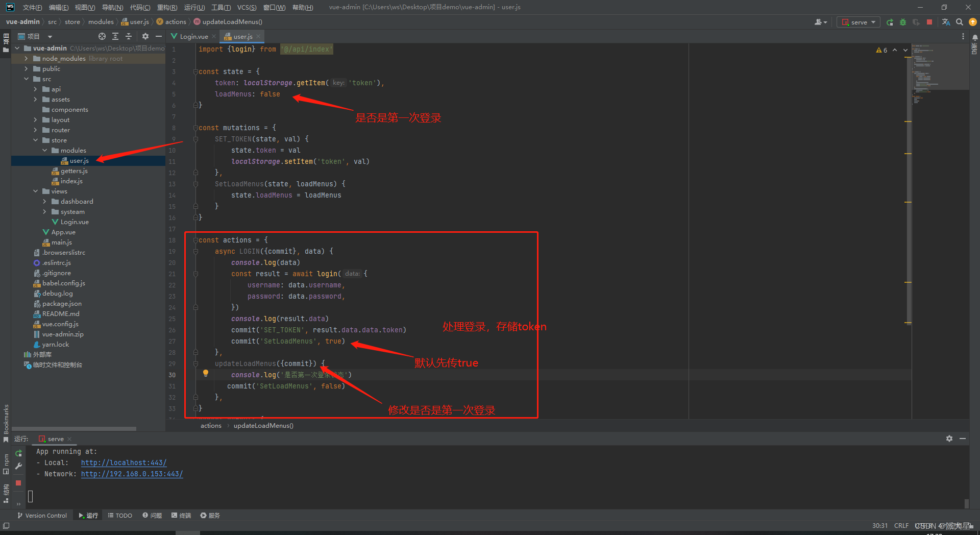Stop the process in the Run panel
Image resolution: width=980 pixels, height=535 pixels.
click(x=18, y=482)
